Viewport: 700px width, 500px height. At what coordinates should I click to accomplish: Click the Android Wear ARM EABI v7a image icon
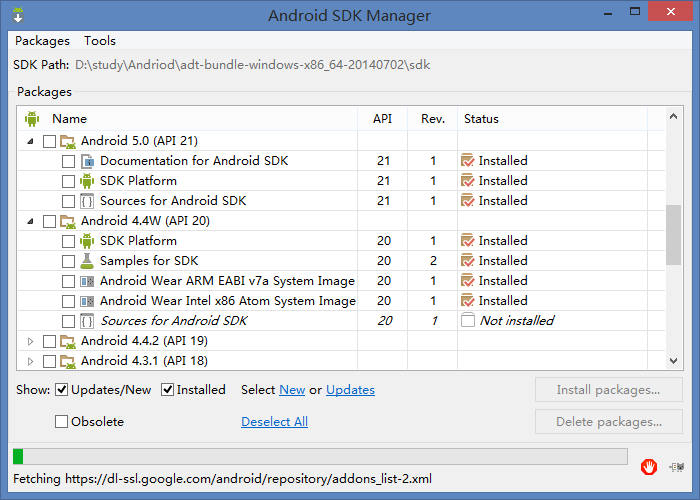point(87,281)
